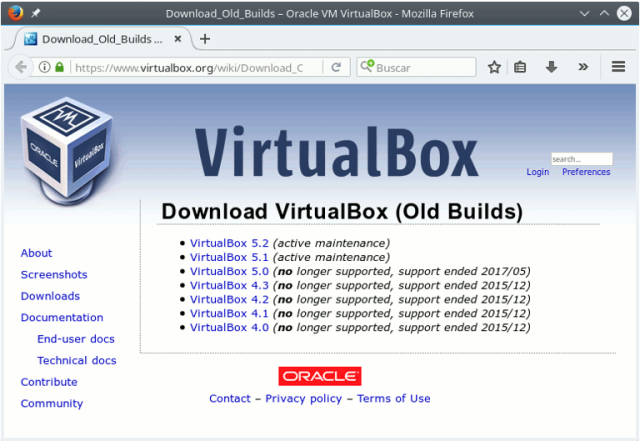Open VirtualBox 5.1 builds link

click(229, 257)
